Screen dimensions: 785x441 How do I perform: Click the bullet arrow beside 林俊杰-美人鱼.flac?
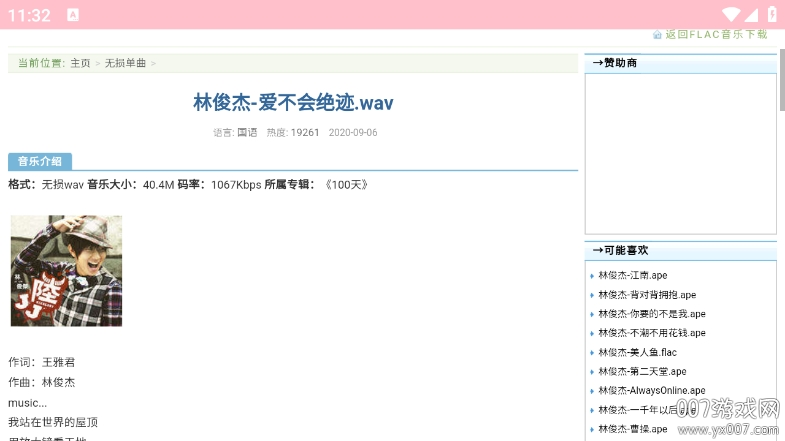[592, 353]
